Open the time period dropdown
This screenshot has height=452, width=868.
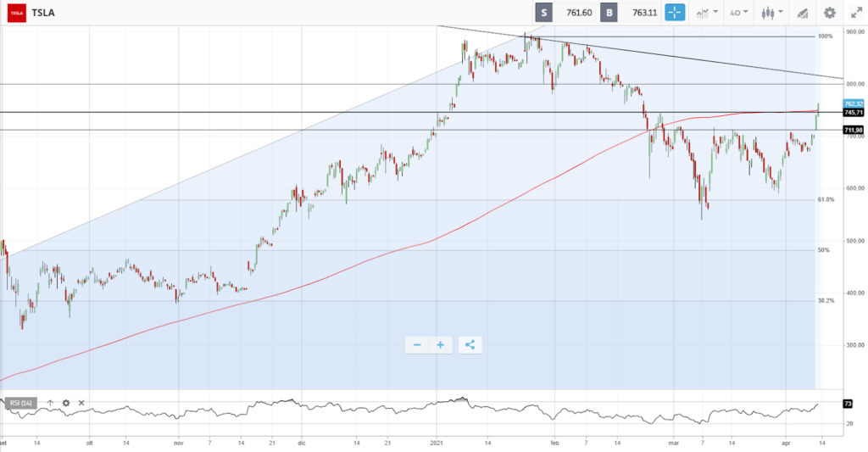(x=739, y=13)
